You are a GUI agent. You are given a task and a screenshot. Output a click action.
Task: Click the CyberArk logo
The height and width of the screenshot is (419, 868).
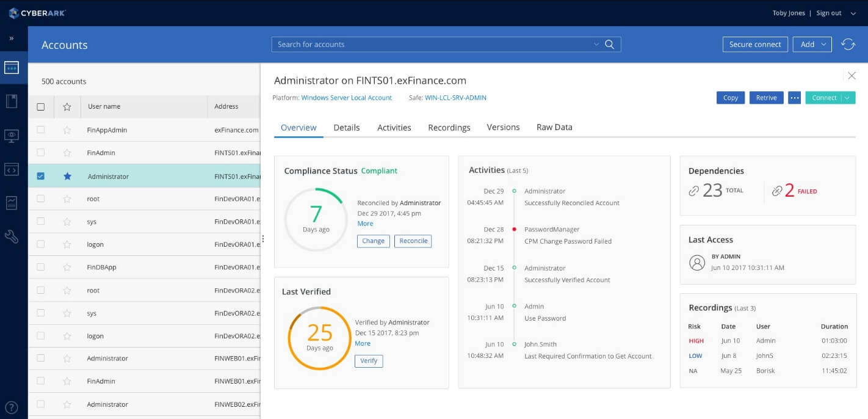click(37, 13)
